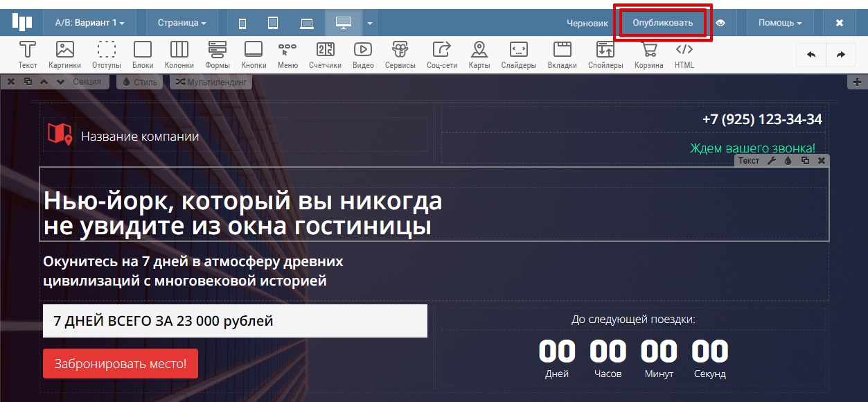Click the red Забронировать место! button

(121, 364)
